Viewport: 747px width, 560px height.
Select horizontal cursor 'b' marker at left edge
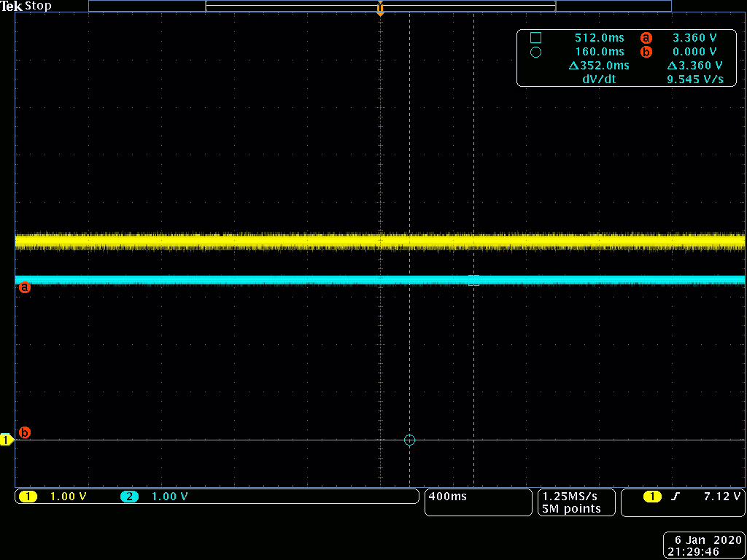click(x=24, y=432)
